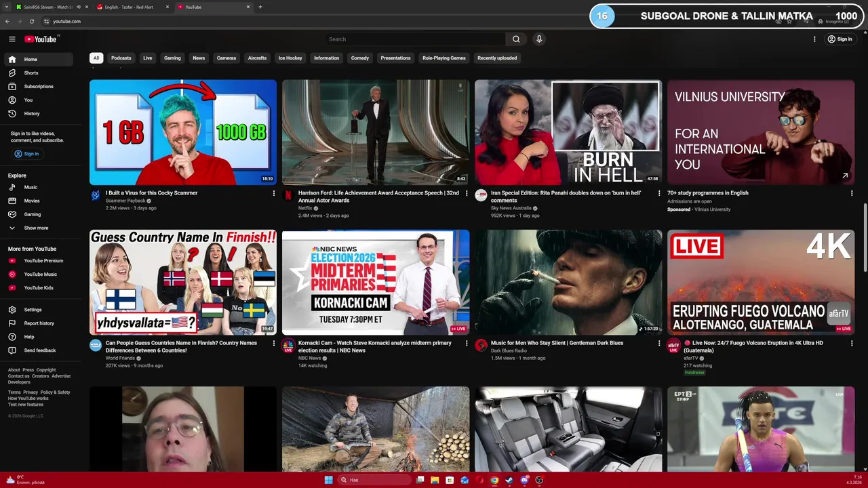This screenshot has height=488, width=868.
Task: Open options menu for Cocky Scammer video
Action: click(x=274, y=193)
